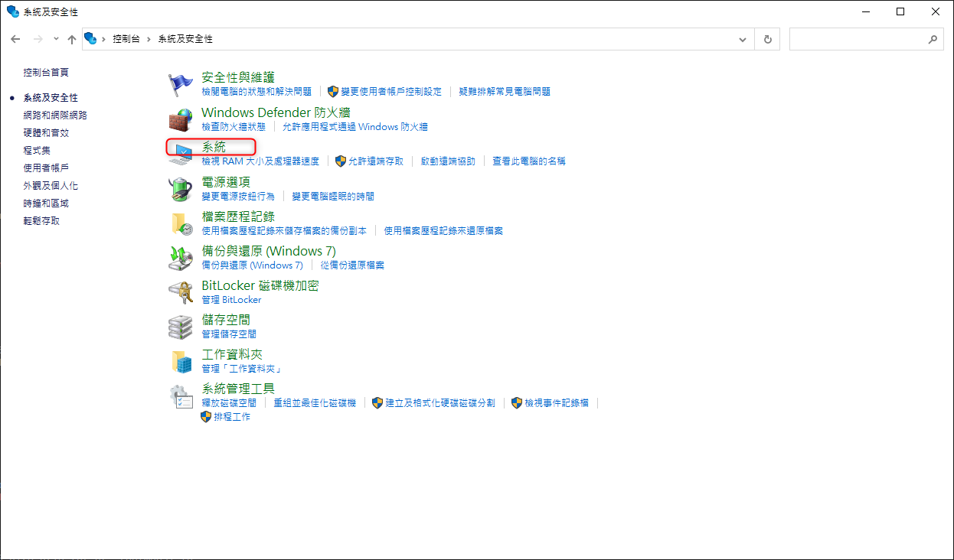Click 疑難排解常見電腦問題 link
The height and width of the screenshot is (560, 954).
tap(505, 92)
